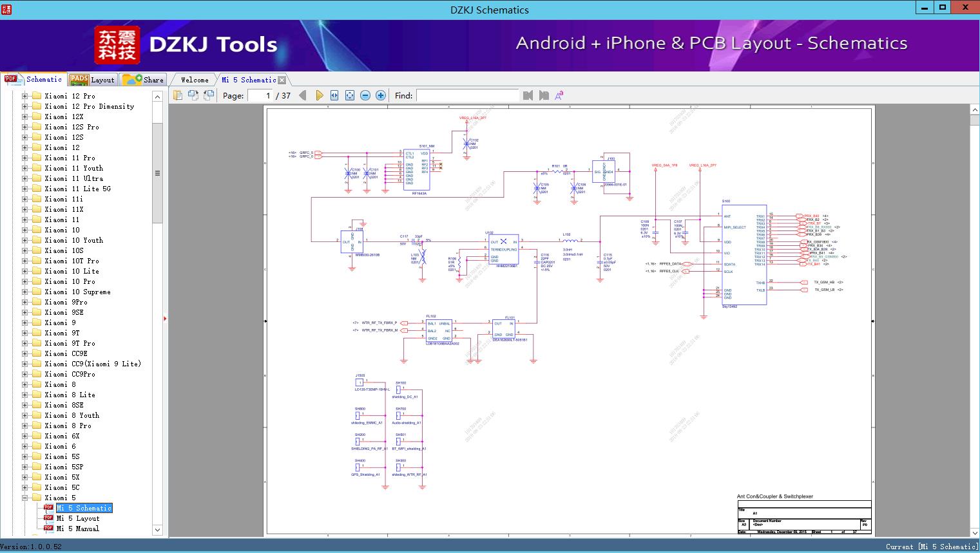Click the Current [Mi 5 Schematic] status text
The width and height of the screenshot is (980, 553).
(x=932, y=547)
